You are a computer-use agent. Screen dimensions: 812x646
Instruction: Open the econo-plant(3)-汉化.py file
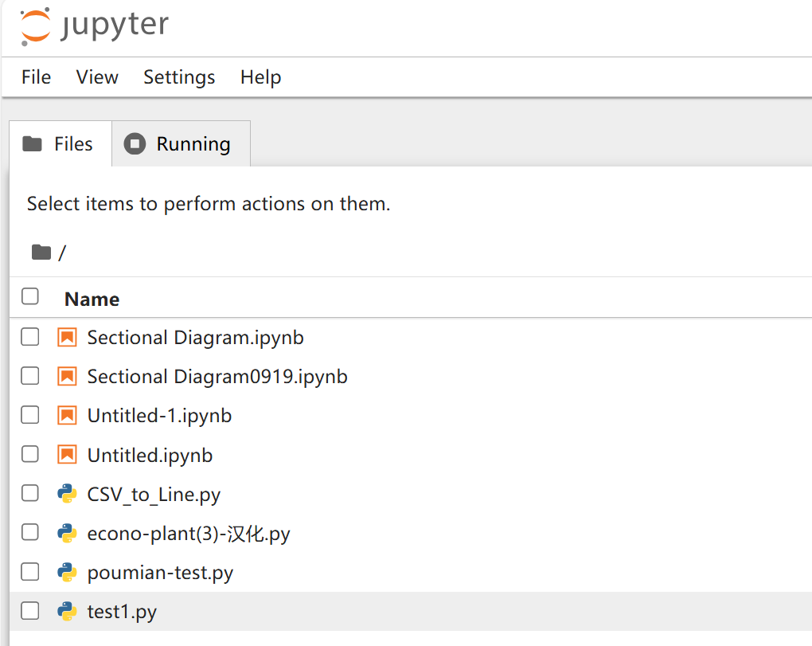pyautogui.click(x=187, y=533)
